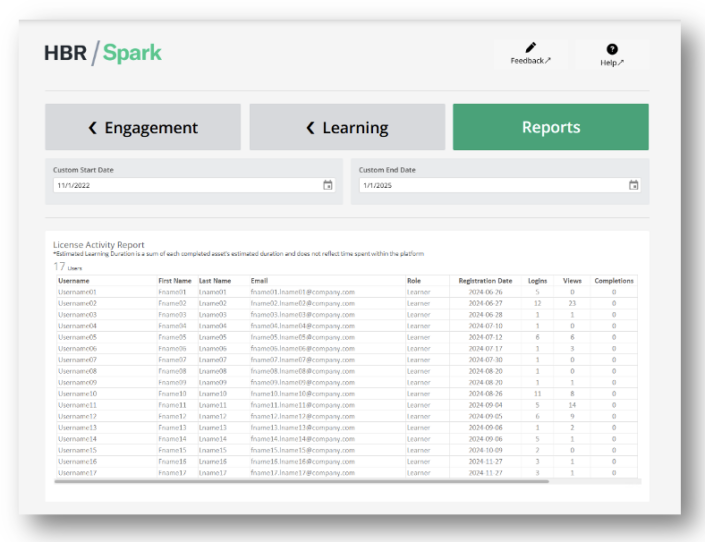The width and height of the screenshot is (705, 542).
Task: Sort by the Completions column header
Action: (614, 281)
